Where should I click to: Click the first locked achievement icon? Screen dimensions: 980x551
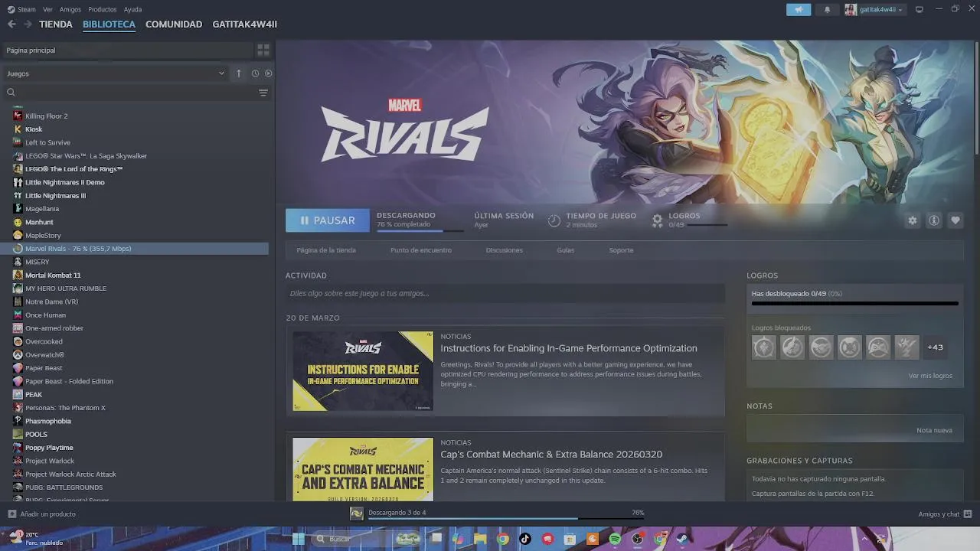tap(763, 347)
